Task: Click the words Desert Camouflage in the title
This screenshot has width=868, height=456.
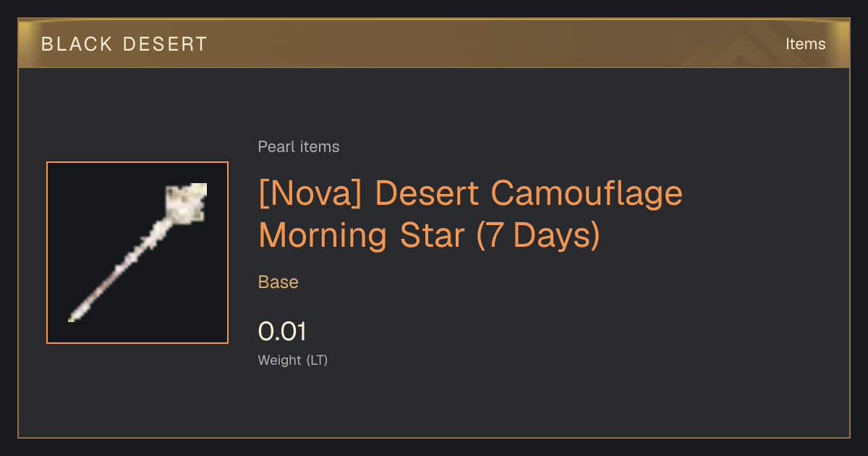Action: [529, 194]
